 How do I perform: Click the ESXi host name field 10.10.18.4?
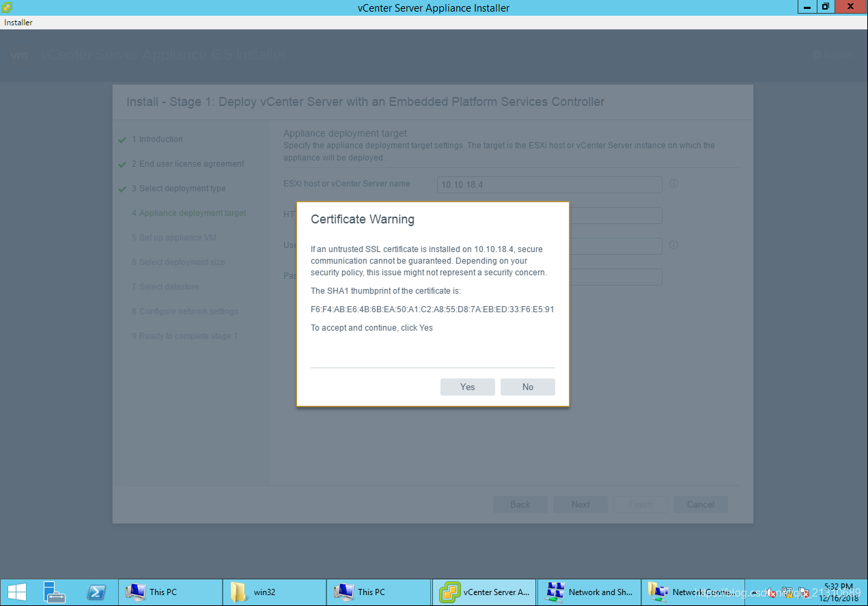pos(550,184)
